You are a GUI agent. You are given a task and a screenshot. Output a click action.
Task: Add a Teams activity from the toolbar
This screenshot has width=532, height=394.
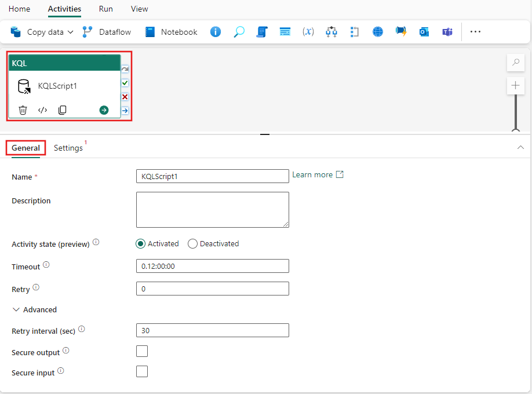tap(447, 32)
